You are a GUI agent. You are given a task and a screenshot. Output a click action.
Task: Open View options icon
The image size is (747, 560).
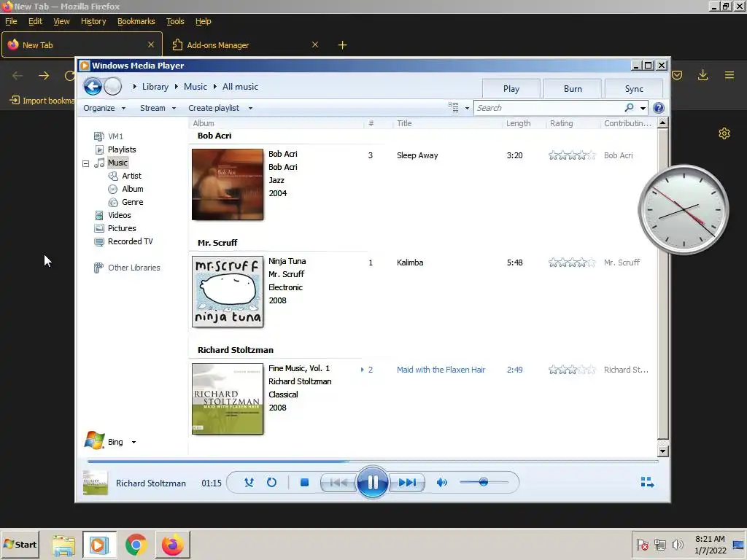tap(453, 108)
